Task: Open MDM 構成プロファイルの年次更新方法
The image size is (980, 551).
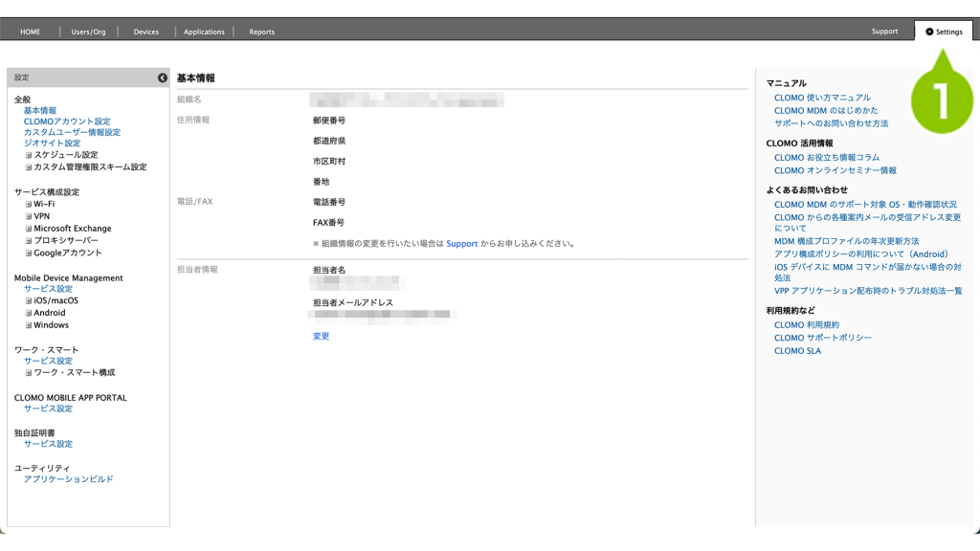Action: pos(847,241)
